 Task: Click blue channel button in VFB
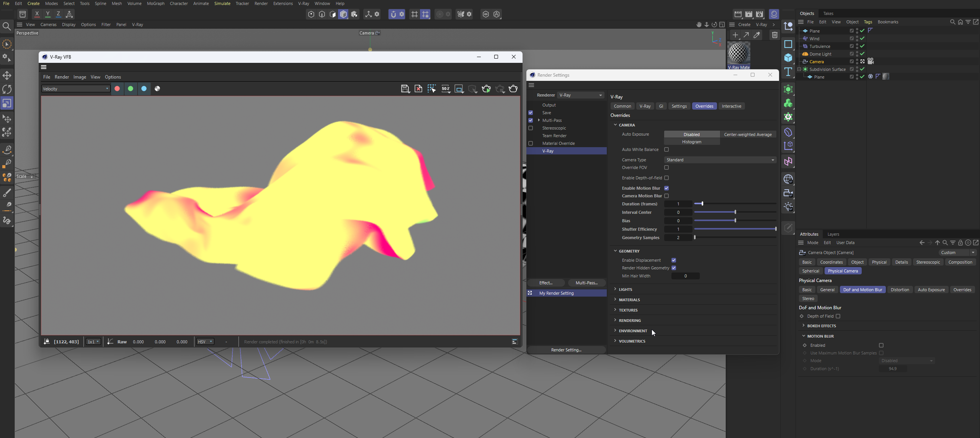(x=144, y=89)
